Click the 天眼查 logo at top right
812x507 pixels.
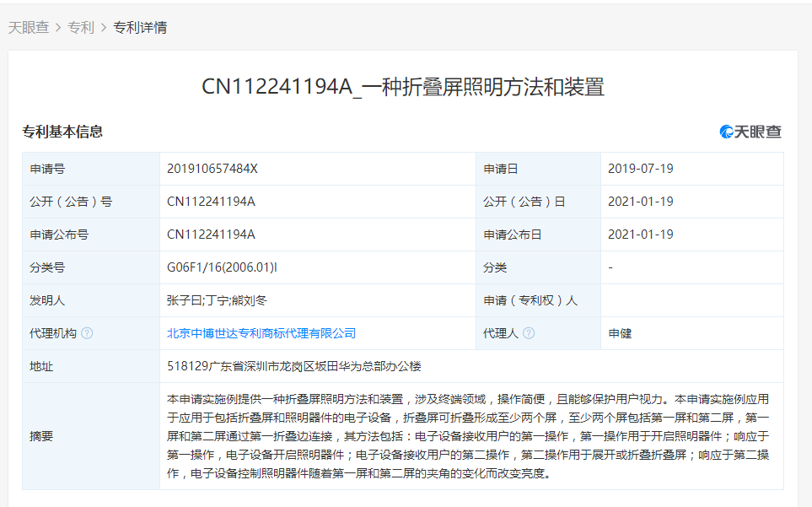point(750,132)
